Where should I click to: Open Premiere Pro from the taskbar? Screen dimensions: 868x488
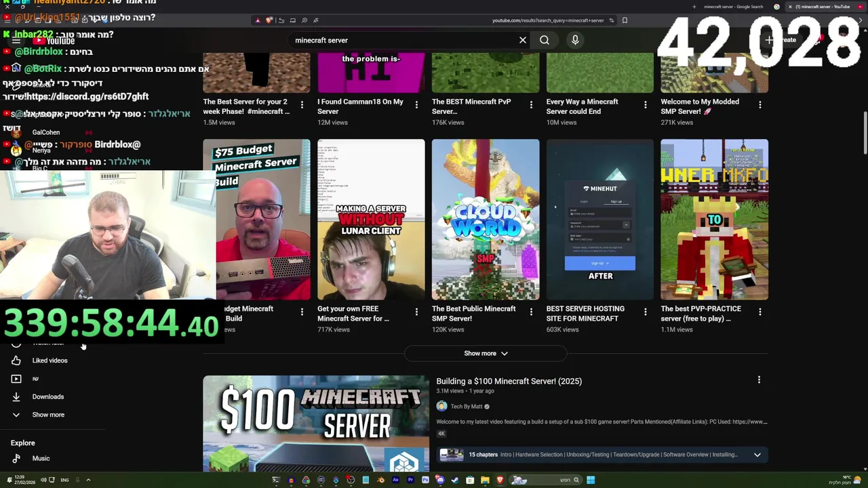(x=410, y=480)
